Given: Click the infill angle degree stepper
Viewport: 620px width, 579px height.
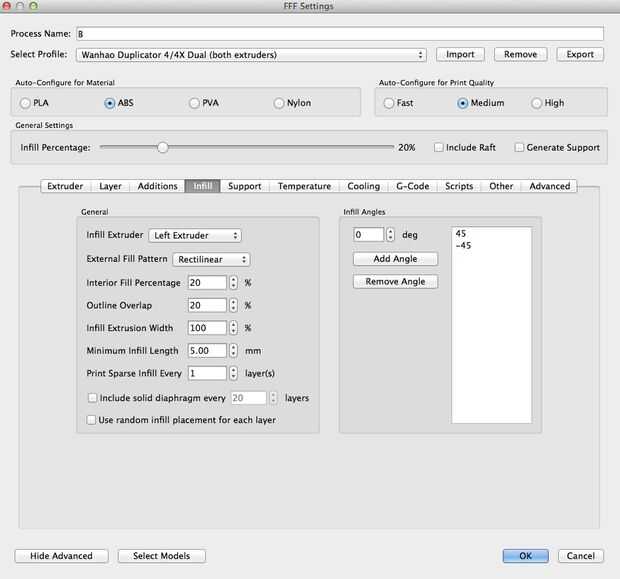Looking at the screenshot, I should [x=390, y=235].
